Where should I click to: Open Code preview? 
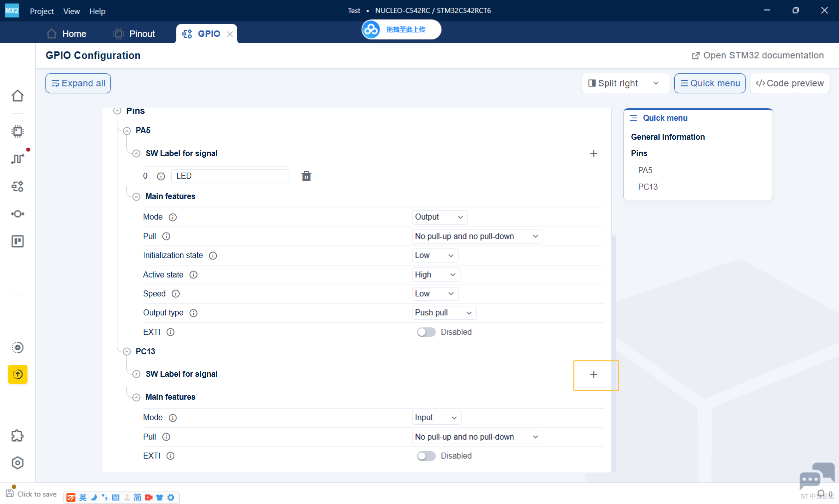790,83
